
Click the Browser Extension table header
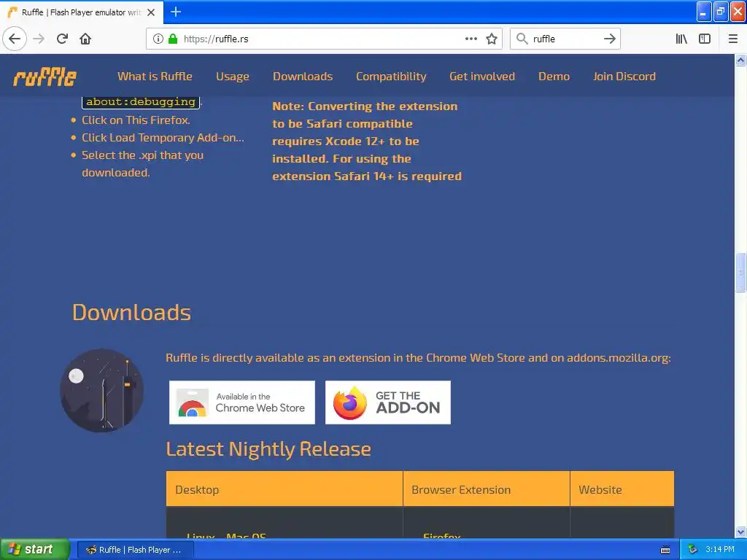tap(487, 489)
